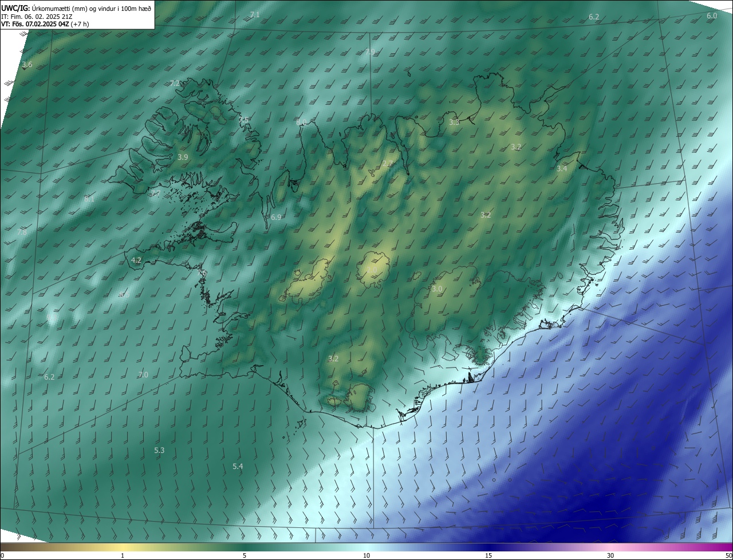Click the 7.1 value label
The height and width of the screenshot is (560, 733).
pos(255,14)
